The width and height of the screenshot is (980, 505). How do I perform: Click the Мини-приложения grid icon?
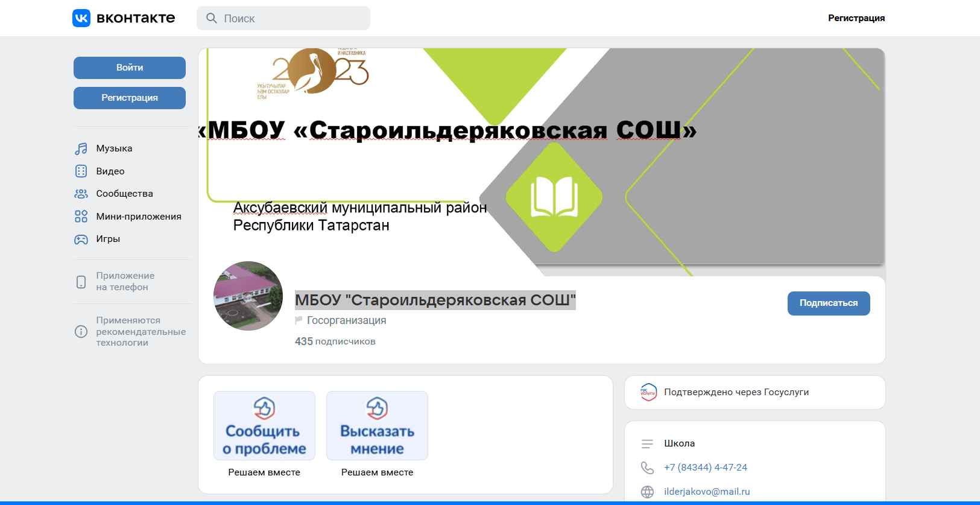81,217
